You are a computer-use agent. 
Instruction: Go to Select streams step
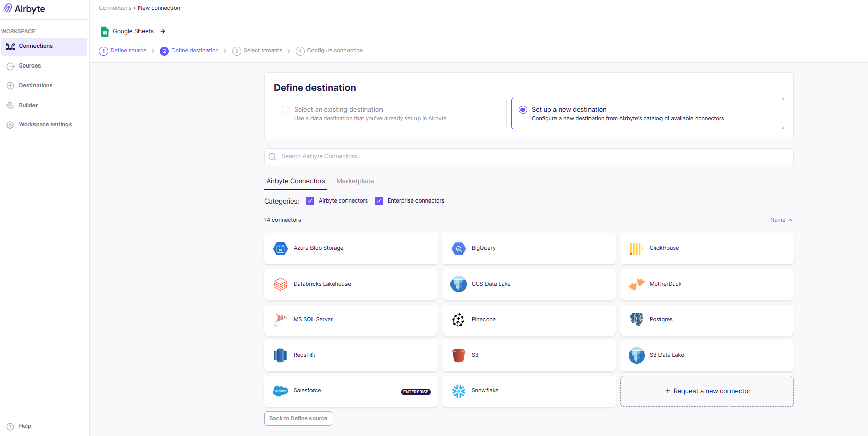[257, 51]
